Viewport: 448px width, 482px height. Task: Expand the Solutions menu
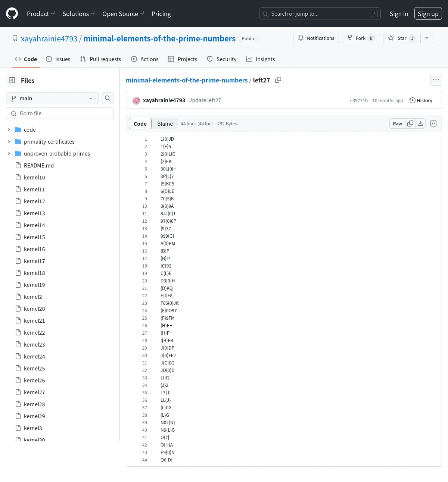[78, 13]
